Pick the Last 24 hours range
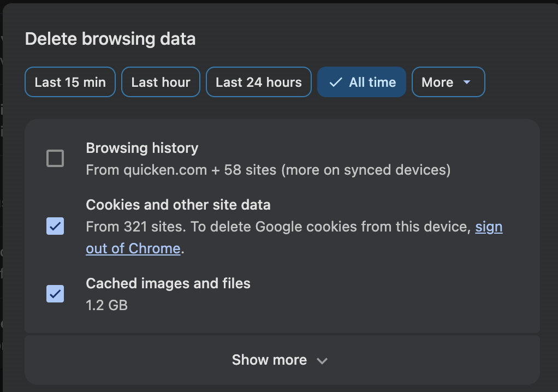The height and width of the screenshot is (392, 558). pos(258,82)
